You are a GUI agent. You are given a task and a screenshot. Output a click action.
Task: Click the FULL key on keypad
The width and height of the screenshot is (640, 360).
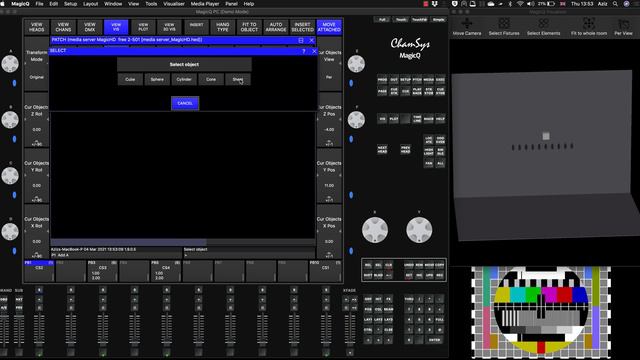[x=440, y=320]
